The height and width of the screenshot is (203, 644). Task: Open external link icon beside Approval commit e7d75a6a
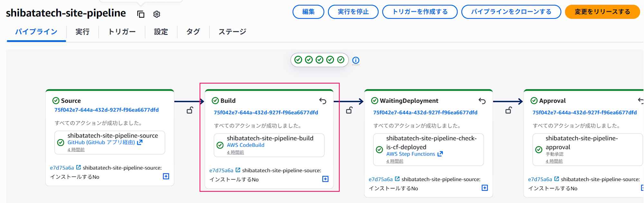coord(557,179)
